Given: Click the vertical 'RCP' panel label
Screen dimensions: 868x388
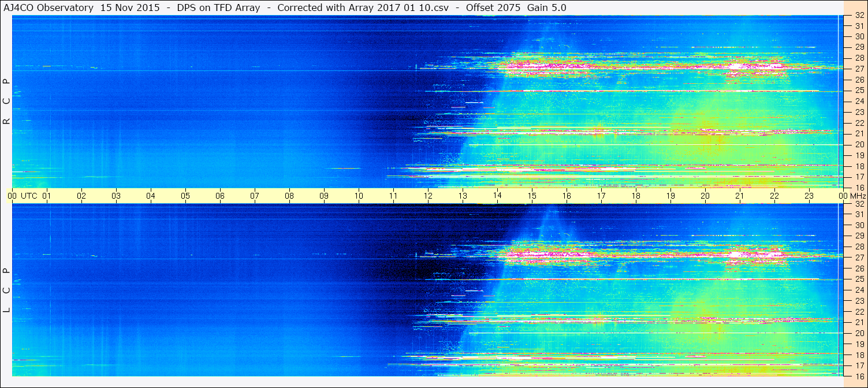Looking at the screenshot, I should (6, 102).
